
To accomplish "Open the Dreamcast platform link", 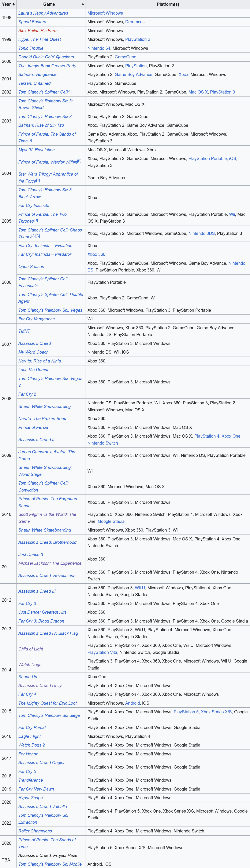I will click(x=135, y=22).
